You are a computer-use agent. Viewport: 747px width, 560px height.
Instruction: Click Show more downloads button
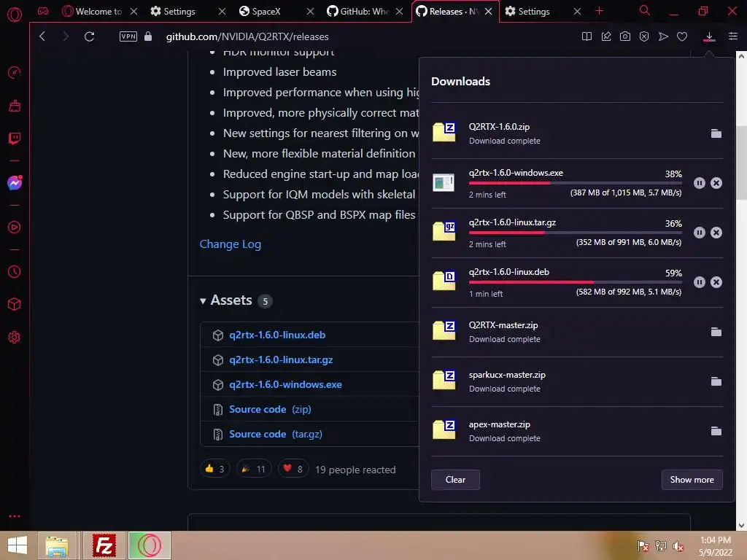pyautogui.click(x=692, y=480)
